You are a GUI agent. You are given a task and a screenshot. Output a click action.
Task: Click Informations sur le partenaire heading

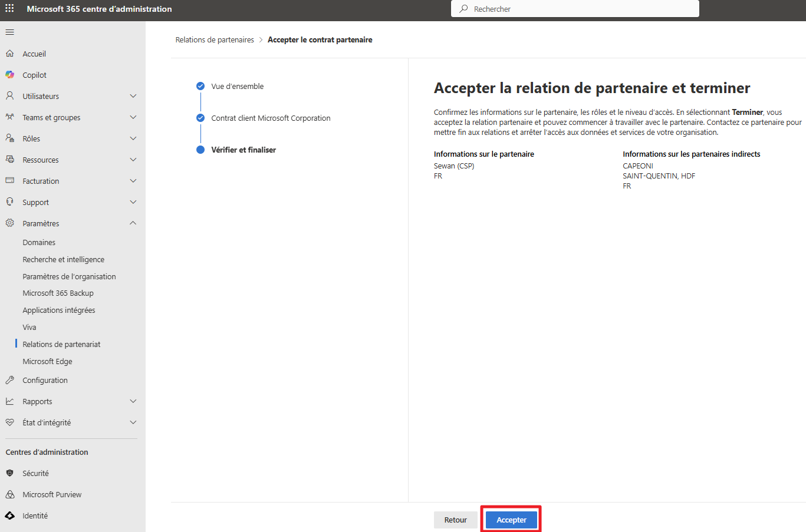(x=484, y=154)
